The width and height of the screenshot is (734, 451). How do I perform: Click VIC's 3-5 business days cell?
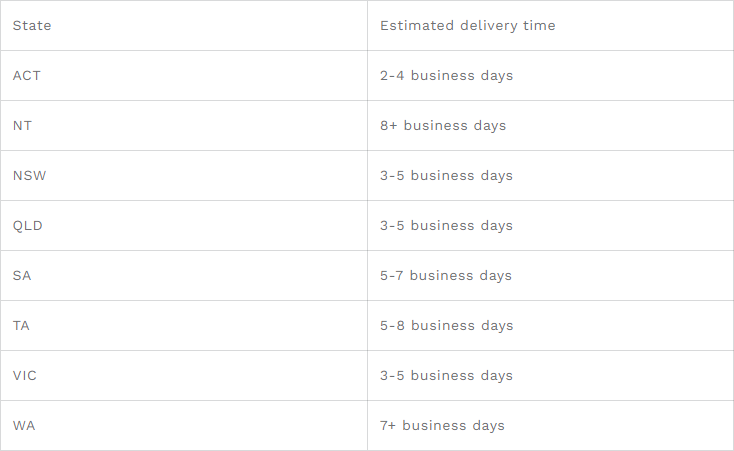(x=550, y=376)
